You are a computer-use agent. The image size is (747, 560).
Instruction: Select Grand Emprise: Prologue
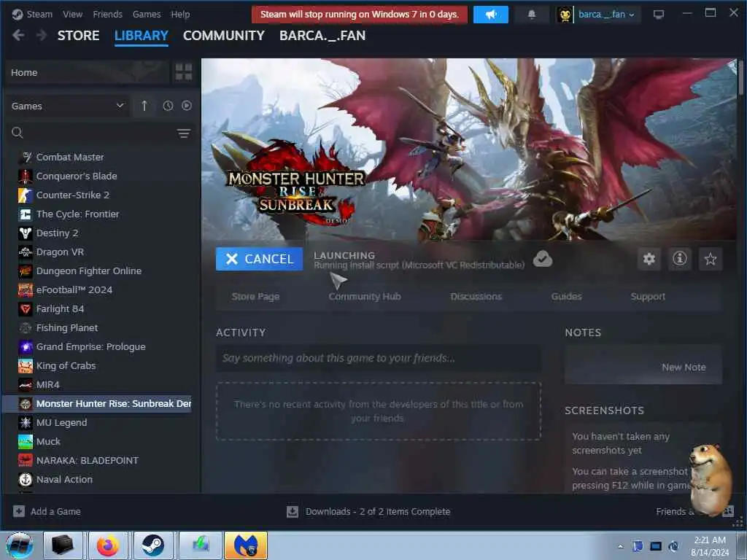click(x=90, y=346)
